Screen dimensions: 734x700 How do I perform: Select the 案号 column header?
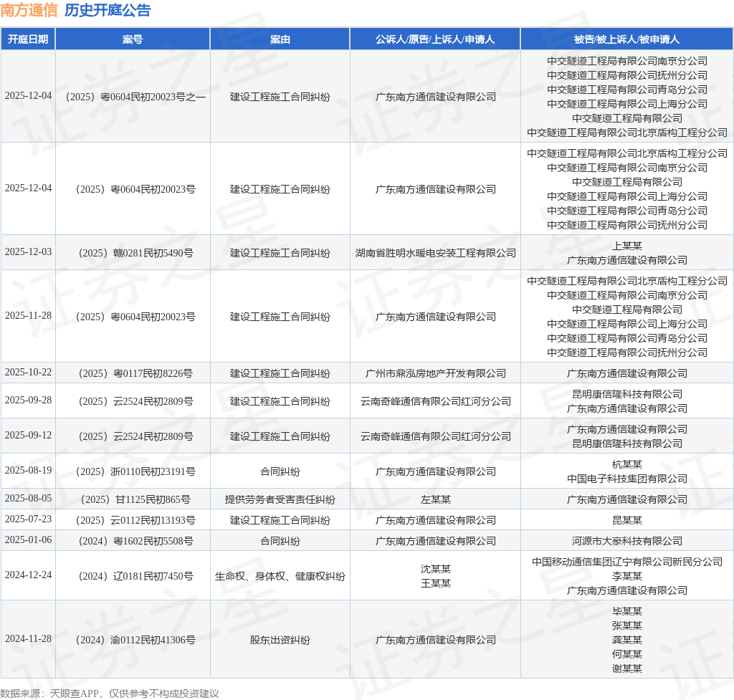click(133, 39)
